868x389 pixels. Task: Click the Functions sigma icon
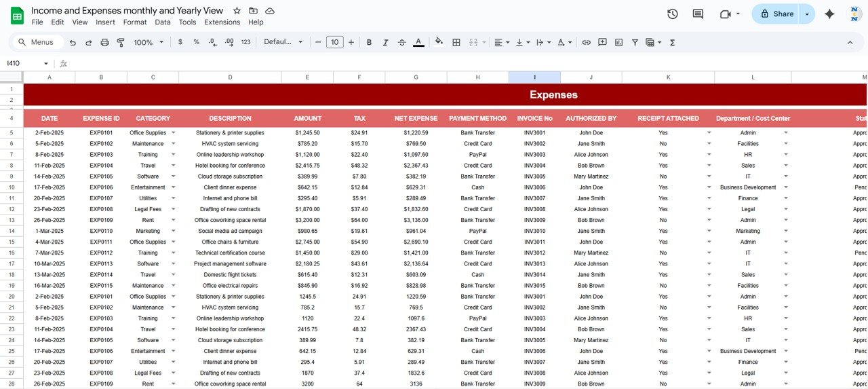pyautogui.click(x=672, y=42)
